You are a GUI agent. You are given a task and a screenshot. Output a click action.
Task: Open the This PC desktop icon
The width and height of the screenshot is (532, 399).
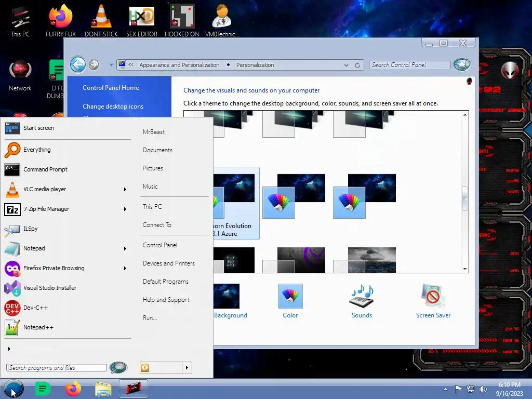[20, 20]
